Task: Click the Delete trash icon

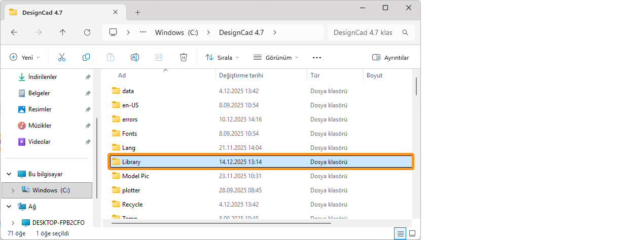Action: [184, 57]
